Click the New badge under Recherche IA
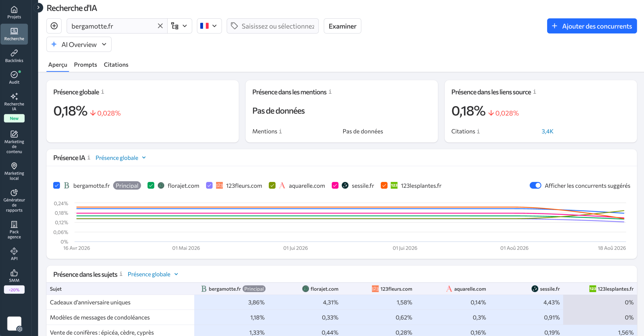644x336 pixels. (14, 118)
